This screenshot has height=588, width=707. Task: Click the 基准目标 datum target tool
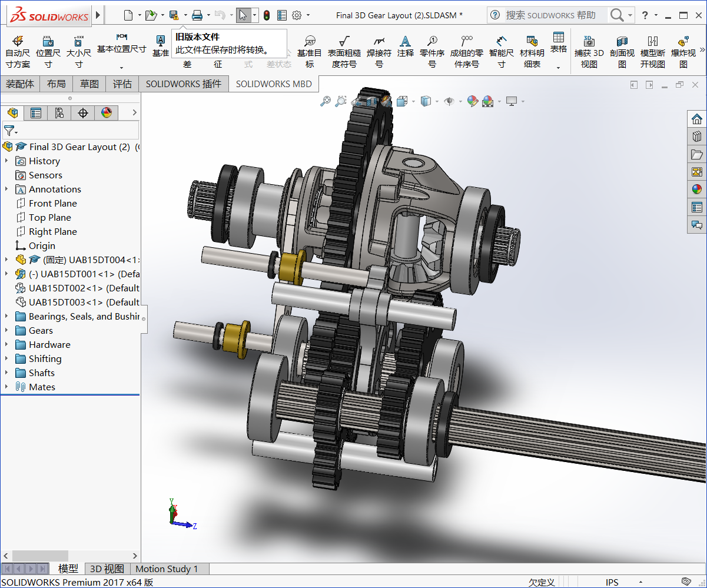[310, 52]
